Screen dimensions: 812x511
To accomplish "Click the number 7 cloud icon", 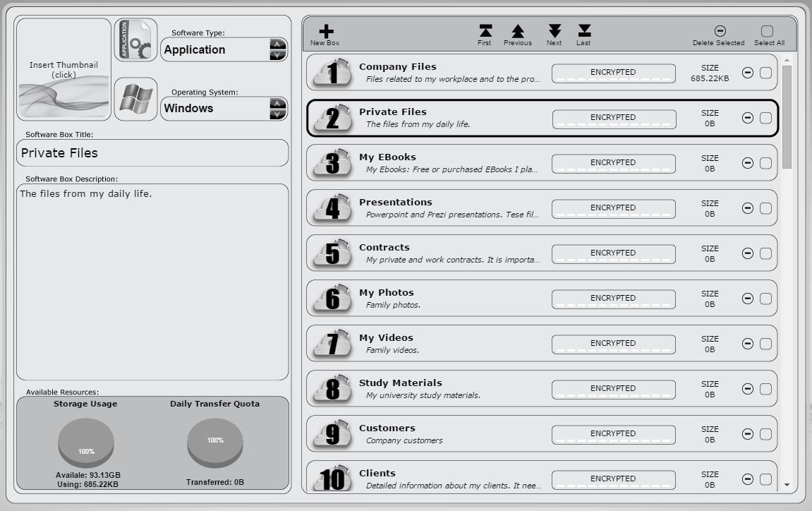I will pyautogui.click(x=332, y=344).
